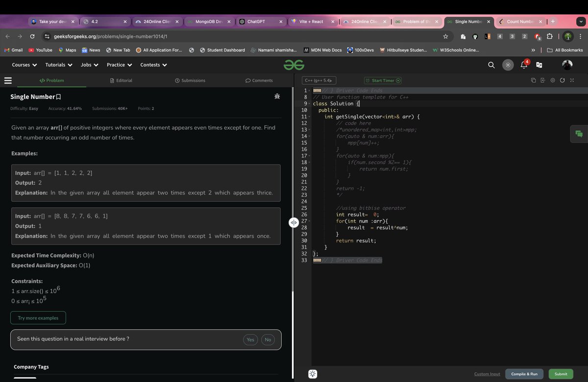Toggle light/dark theme sun icon in header

508,65
